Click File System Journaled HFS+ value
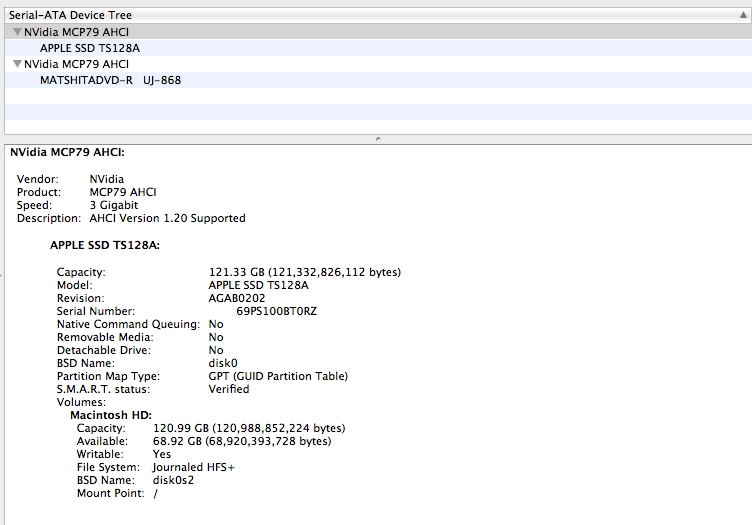752x525 pixels. (x=193, y=467)
